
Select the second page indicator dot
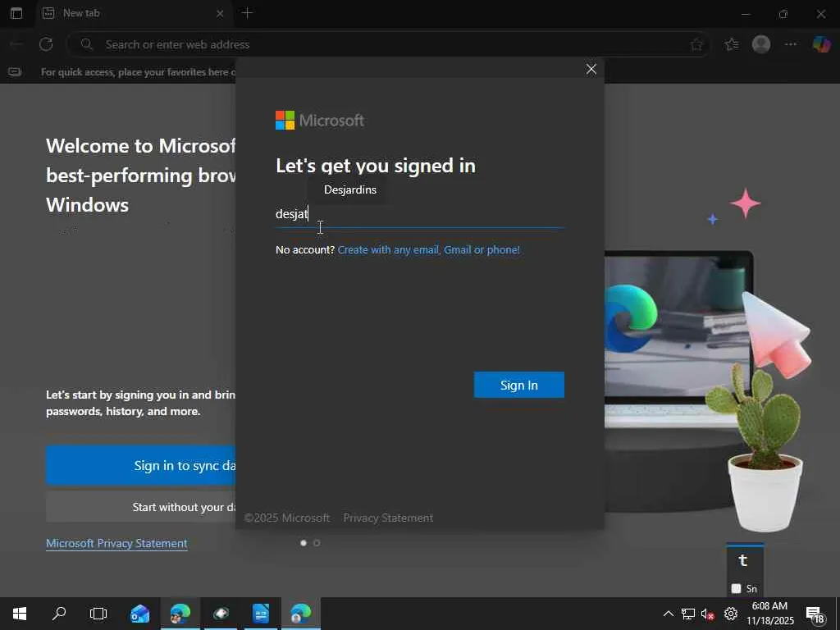click(x=317, y=543)
